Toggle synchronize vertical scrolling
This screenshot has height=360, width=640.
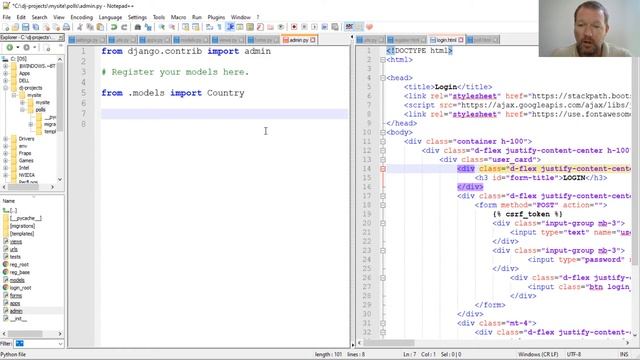pos(186,27)
